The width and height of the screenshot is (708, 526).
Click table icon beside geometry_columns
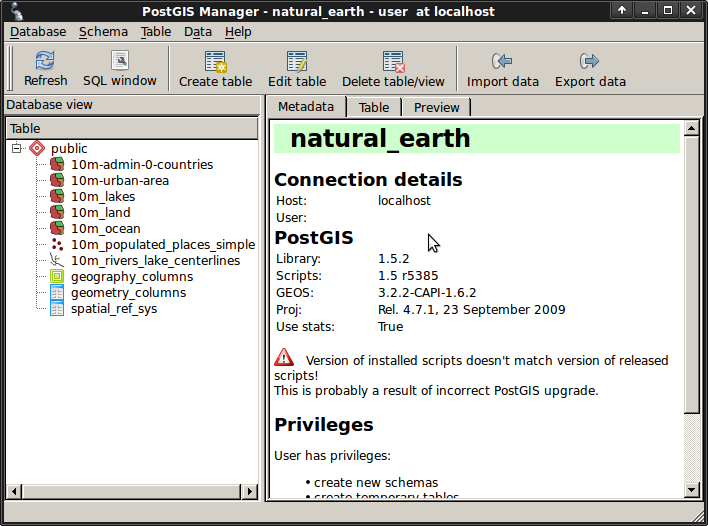coord(57,293)
